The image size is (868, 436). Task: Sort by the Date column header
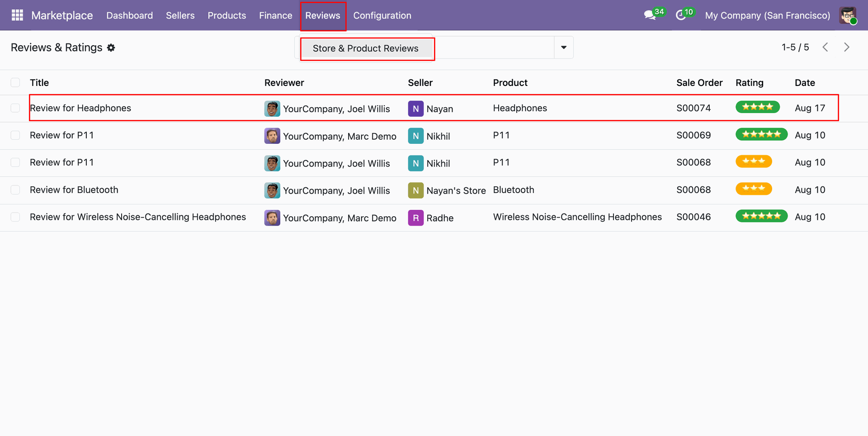805,83
